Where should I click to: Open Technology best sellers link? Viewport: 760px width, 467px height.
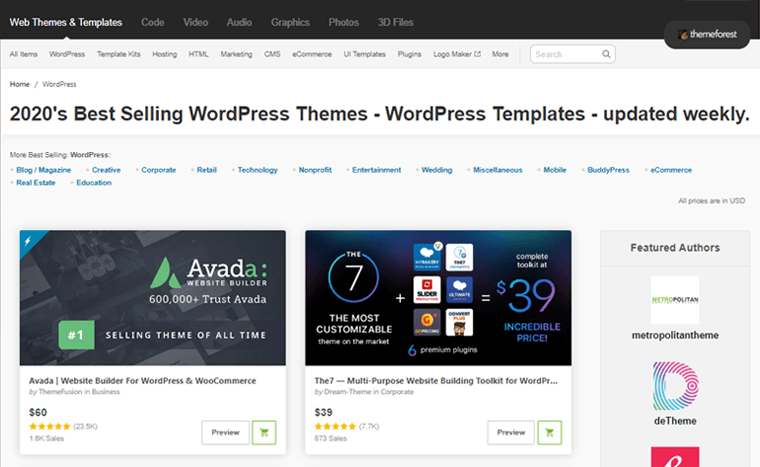[257, 170]
